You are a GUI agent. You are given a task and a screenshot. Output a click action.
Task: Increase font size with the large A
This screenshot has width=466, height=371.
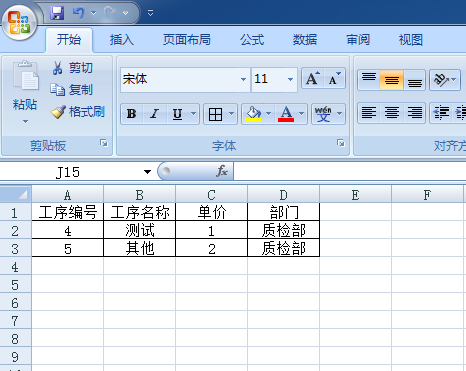(313, 79)
